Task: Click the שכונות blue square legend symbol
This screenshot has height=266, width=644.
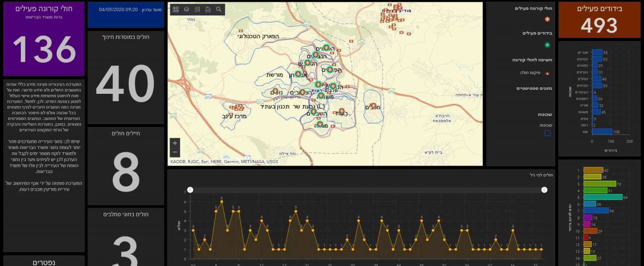Action: [x=547, y=133]
